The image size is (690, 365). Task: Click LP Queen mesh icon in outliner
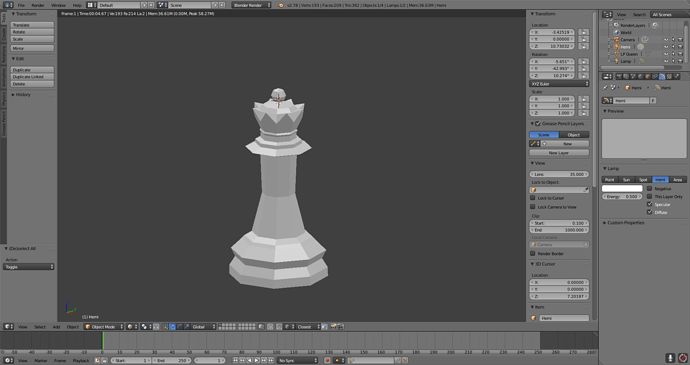click(617, 54)
